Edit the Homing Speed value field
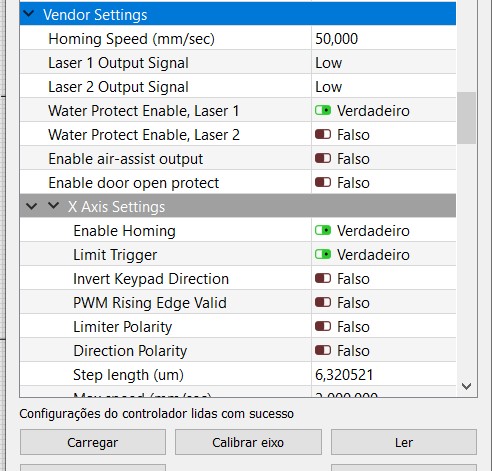492x471 pixels. pos(384,39)
